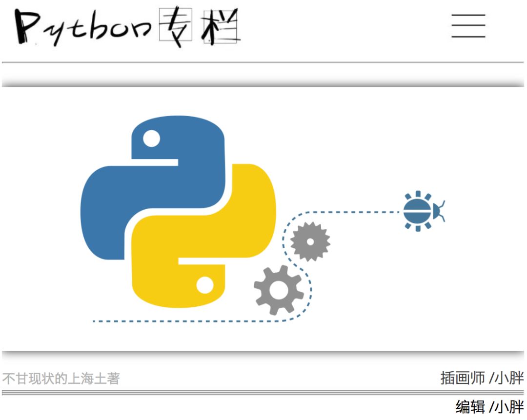Open the hamburger menu icon
This screenshot has height=420, width=527.
coord(468,26)
